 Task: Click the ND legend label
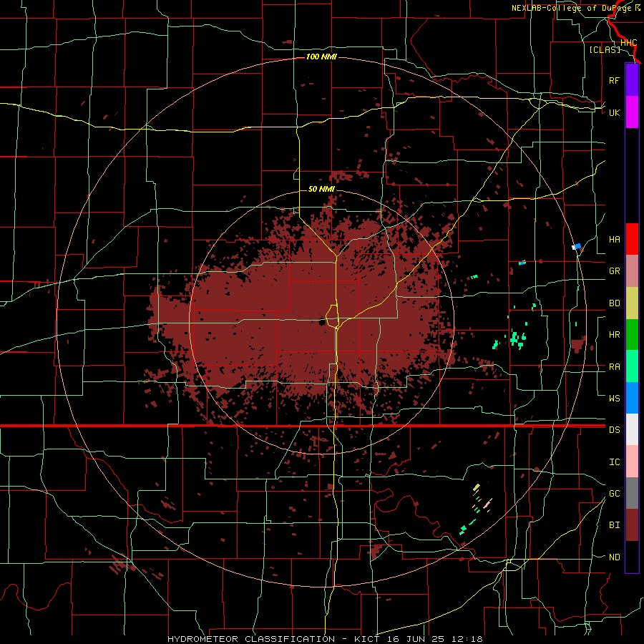[x=614, y=557]
